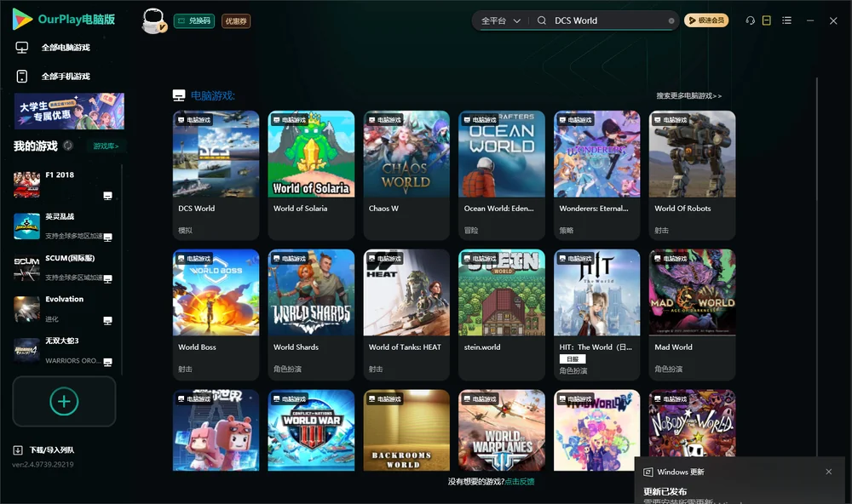
Task: Click the PC icon beside Evolvation
Action: coord(107,320)
